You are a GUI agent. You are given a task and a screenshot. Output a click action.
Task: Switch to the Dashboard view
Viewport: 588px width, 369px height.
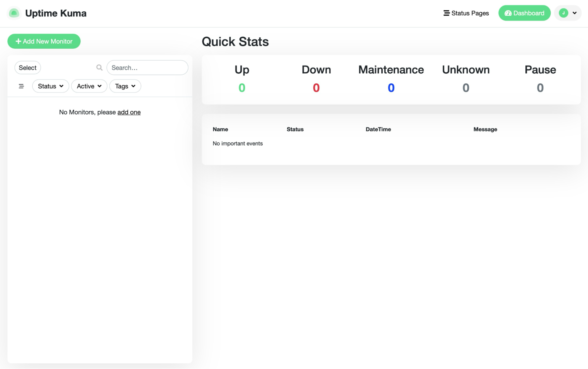524,13
